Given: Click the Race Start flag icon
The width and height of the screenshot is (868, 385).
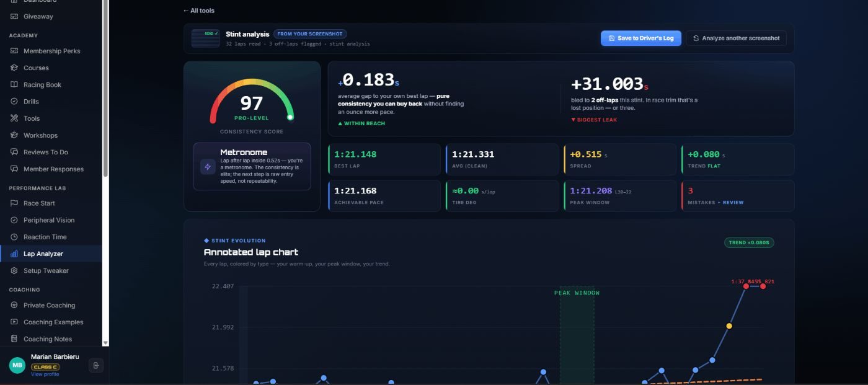Looking at the screenshot, I should pos(14,203).
